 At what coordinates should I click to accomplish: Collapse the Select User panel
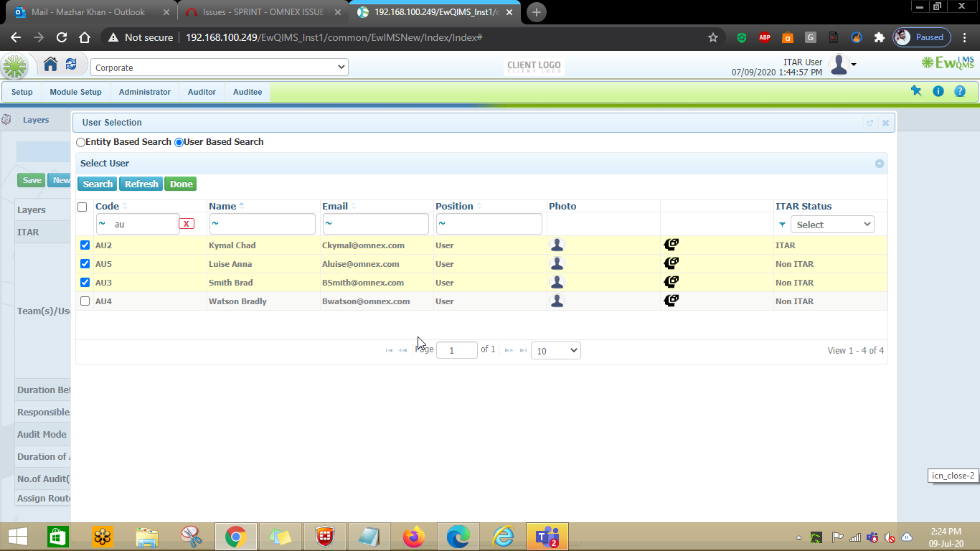click(880, 164)
